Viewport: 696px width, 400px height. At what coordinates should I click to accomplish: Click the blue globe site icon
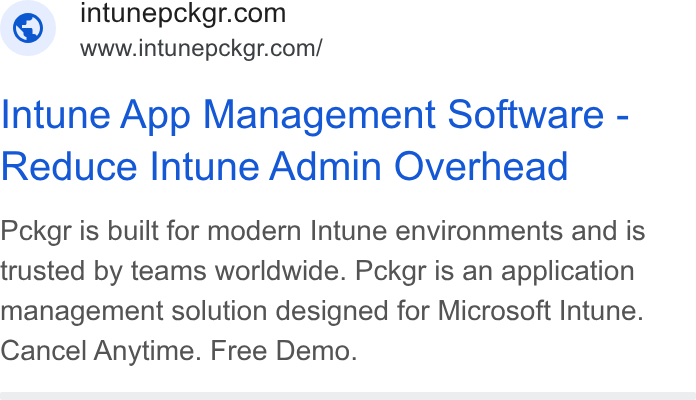[28, 28]
